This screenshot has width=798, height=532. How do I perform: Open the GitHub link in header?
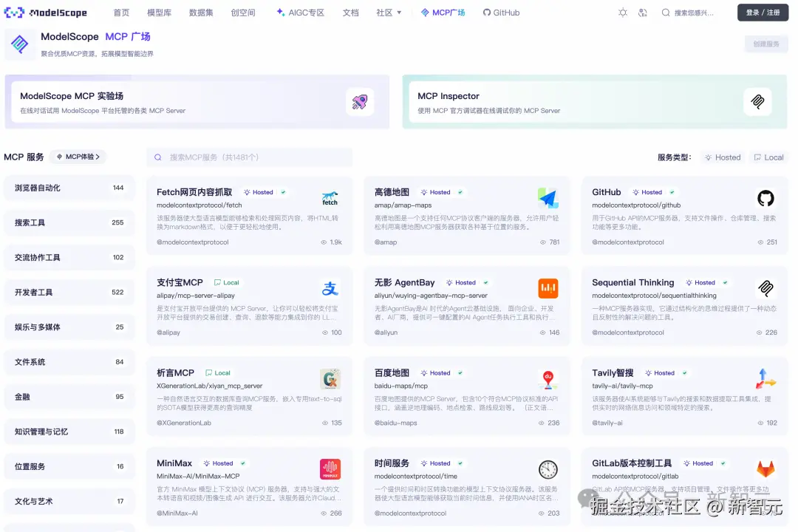point(501,13)
